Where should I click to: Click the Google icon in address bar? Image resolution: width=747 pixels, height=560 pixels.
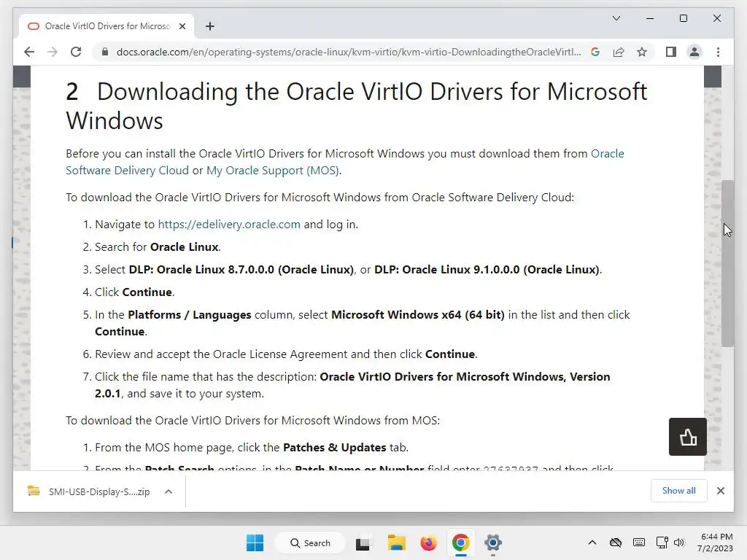tap(595, 52)
